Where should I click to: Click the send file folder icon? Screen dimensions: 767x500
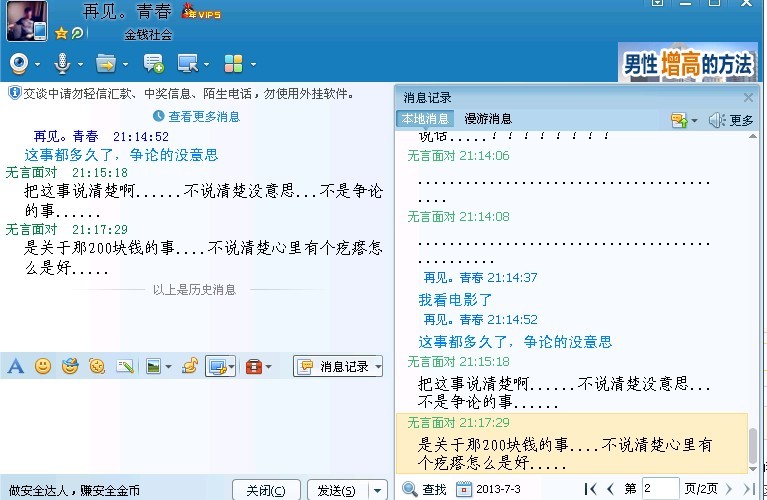[105, 64]
